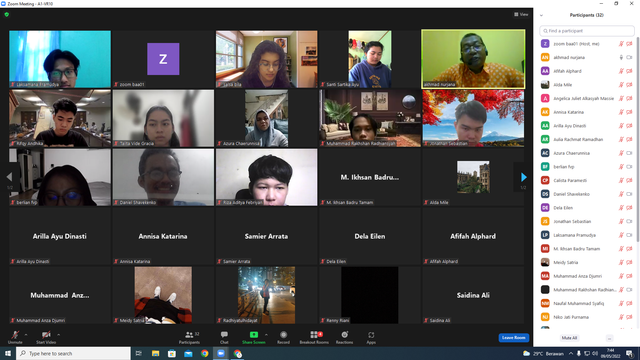
Task: Open the weather widget showing 29°C Berawan
Action: 544,353
